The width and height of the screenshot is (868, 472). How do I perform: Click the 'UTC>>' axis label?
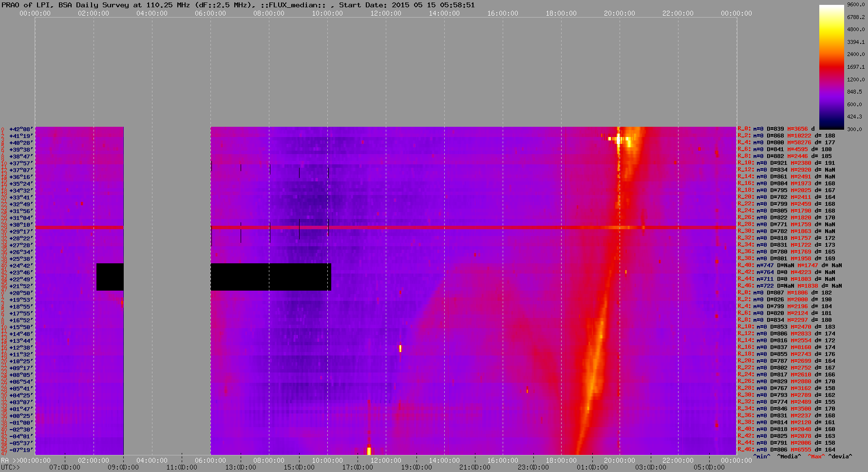(10, 467)
